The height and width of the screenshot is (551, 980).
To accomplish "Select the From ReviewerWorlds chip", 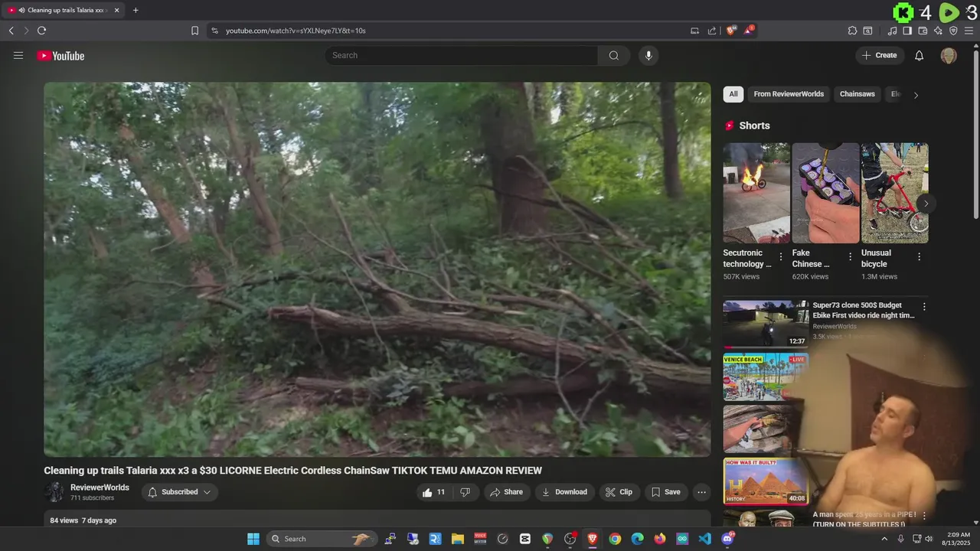I will click(789, 94).
